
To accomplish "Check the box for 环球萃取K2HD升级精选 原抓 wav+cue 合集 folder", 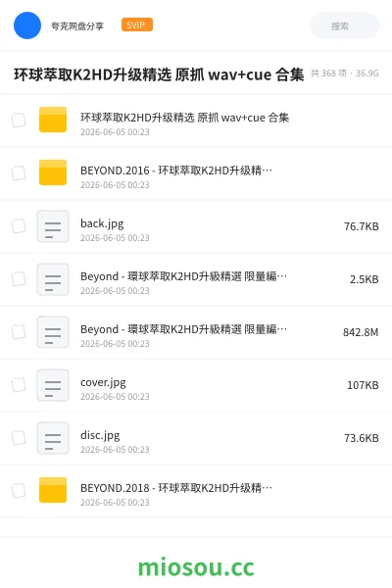I will click(x=19, y=121).
